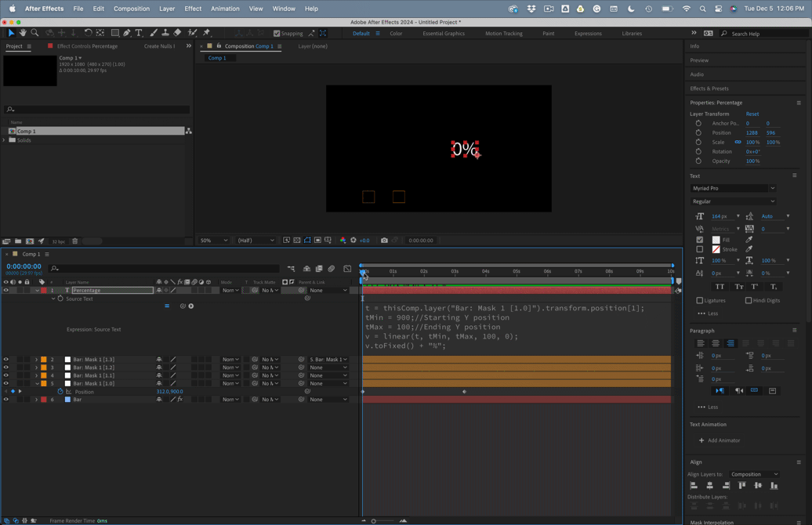
Task: Open the Graph Editor in timeline
Action: 347,268
